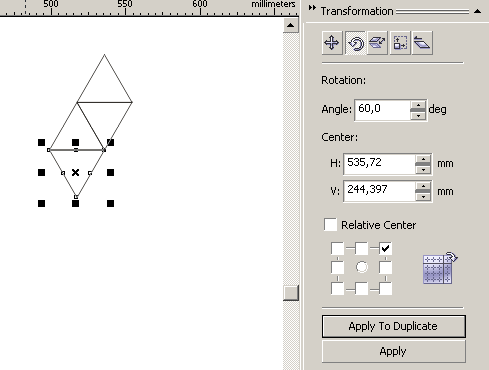489x370 pixels.
Task: Click the vertical scrollbar up arrow
Action: 291,25
